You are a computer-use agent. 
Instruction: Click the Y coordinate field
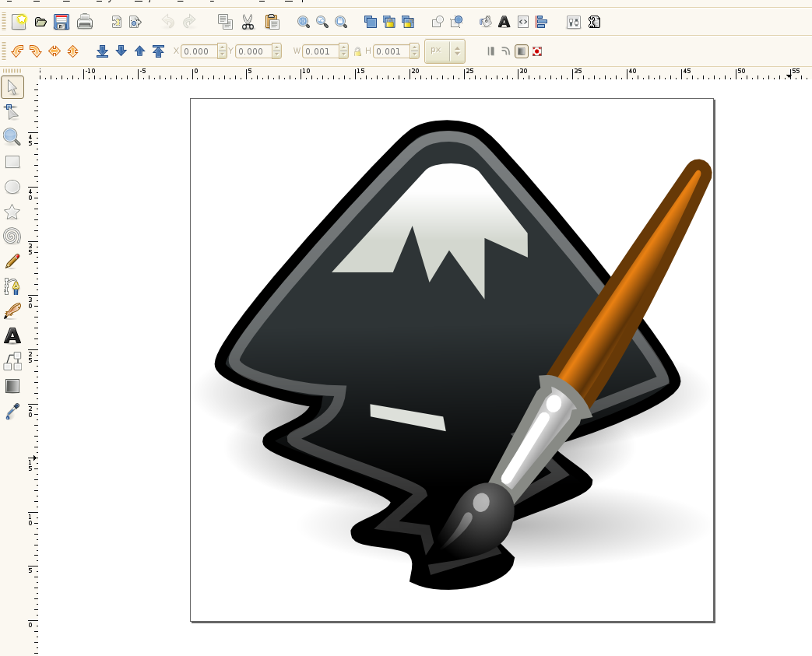coord(254,51)
